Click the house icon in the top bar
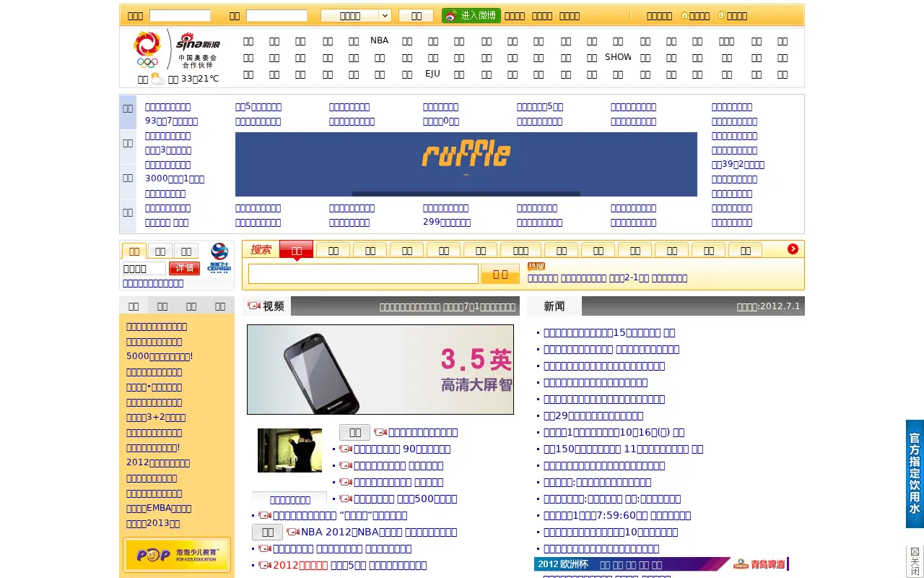Screen dimensions: 924x578 pyautogui.click(x=684, y=15)
